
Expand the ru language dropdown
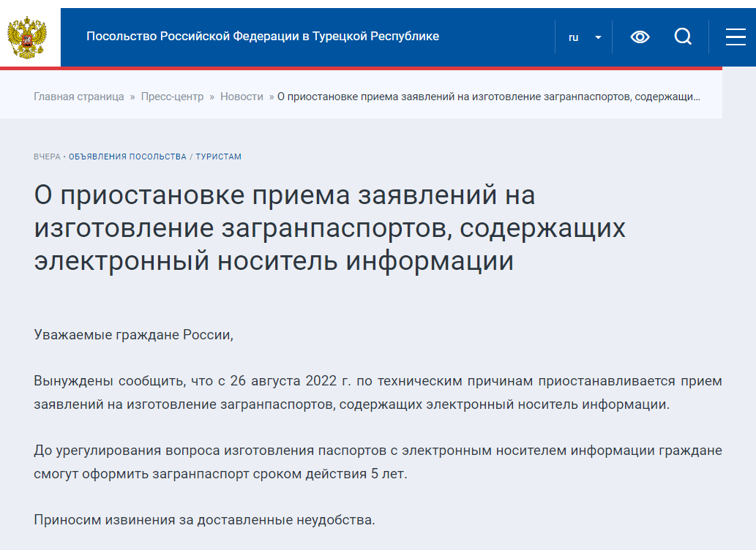[584, 37]
